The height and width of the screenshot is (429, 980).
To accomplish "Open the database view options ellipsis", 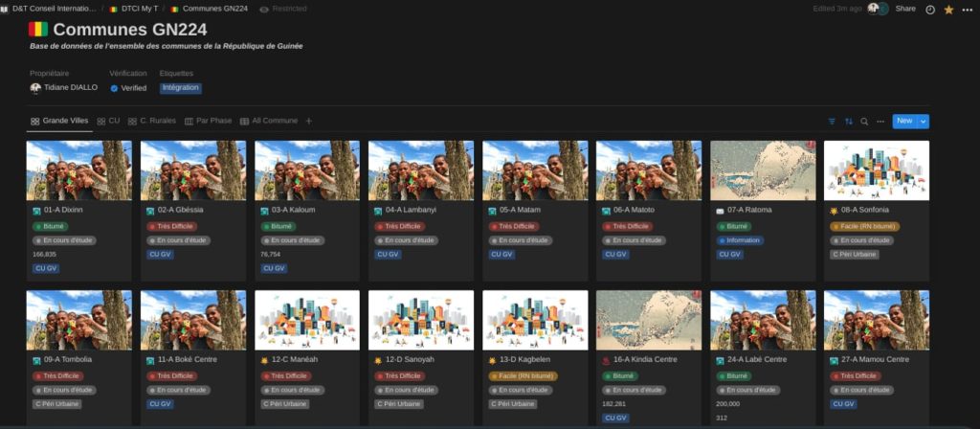I will pos(880,122).
